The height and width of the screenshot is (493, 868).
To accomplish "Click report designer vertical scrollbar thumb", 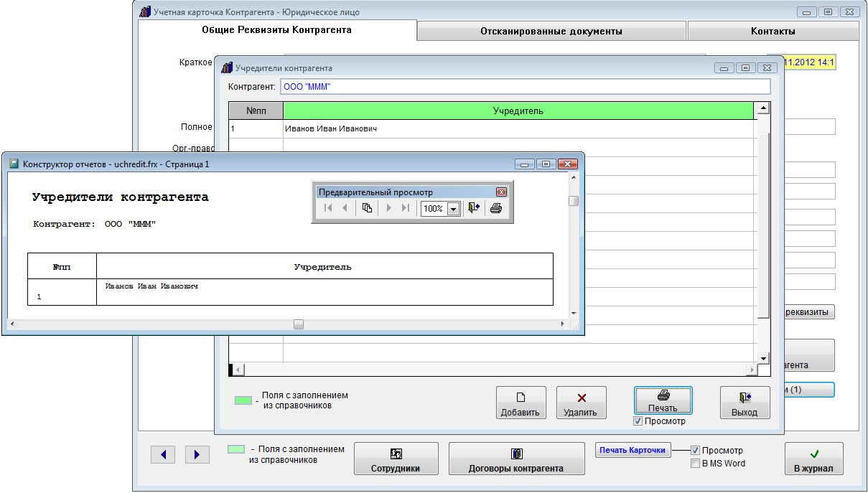I will coord(574,201).
